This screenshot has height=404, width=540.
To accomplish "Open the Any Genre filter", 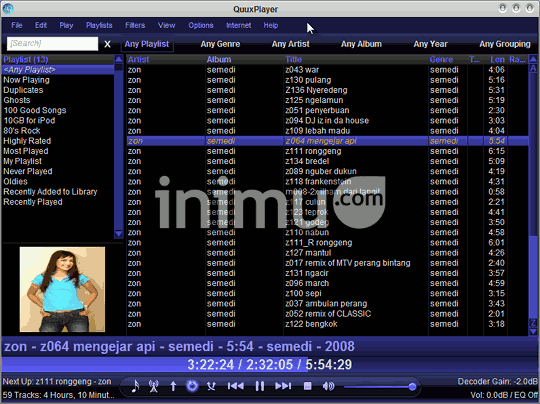I will [x=220, y=44].
